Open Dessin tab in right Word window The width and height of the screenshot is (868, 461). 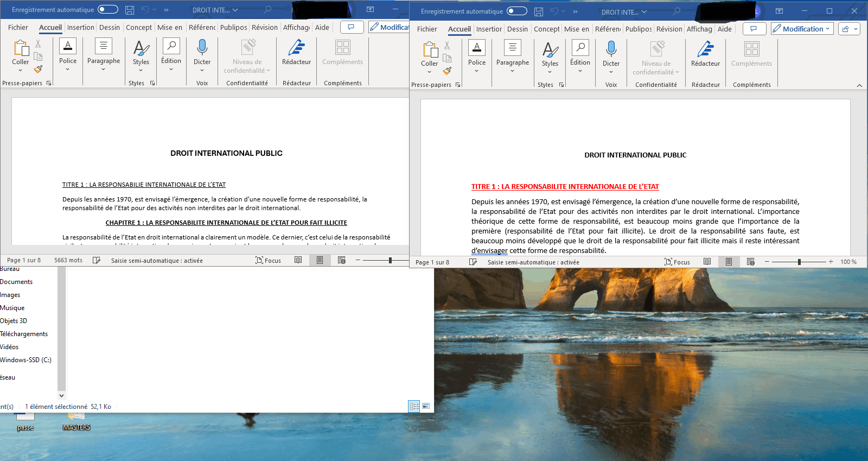pyautogui.click(x=518, y=29)
